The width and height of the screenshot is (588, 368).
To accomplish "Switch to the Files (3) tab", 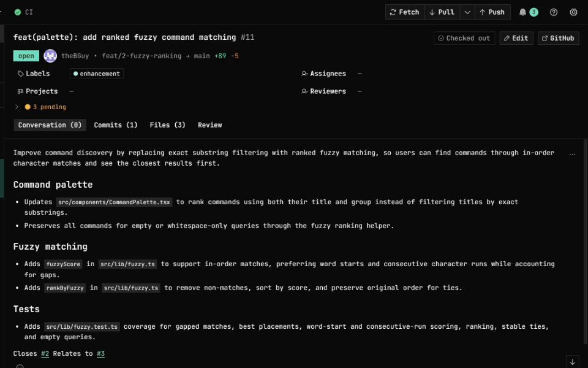I will [x=168, y=125].
